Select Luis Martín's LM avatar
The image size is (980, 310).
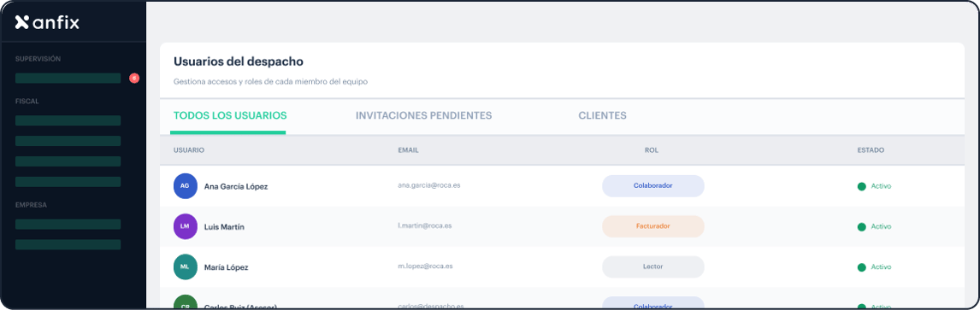pos(185,226)
